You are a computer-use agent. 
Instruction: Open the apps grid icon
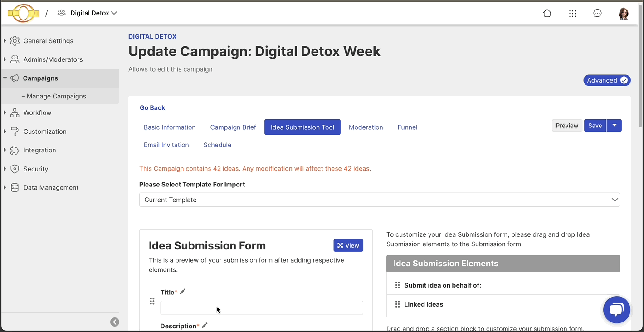click(x=572, y=13)
